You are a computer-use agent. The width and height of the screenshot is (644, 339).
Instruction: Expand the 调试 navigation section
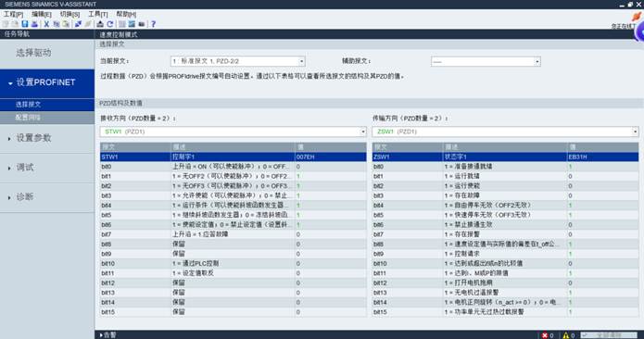tap(9, 168)
